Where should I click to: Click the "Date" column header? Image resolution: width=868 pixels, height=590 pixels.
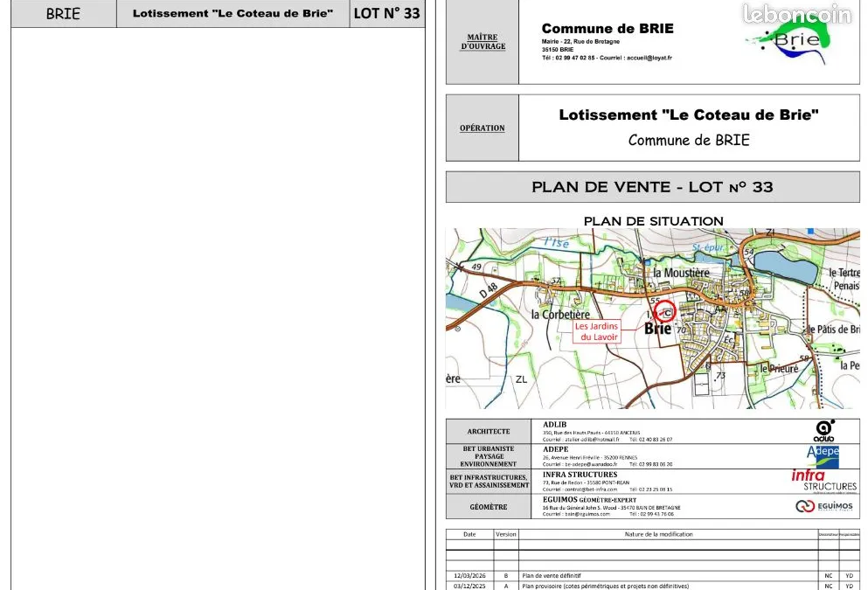(469, 534)
